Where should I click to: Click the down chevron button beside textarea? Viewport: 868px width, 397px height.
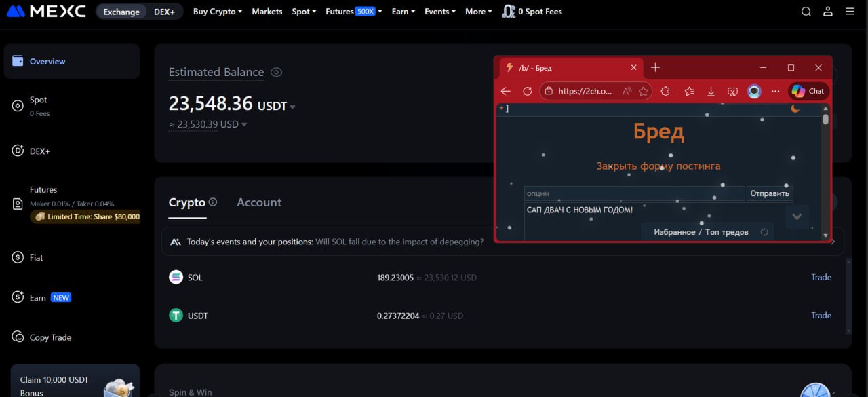(797, 216)
